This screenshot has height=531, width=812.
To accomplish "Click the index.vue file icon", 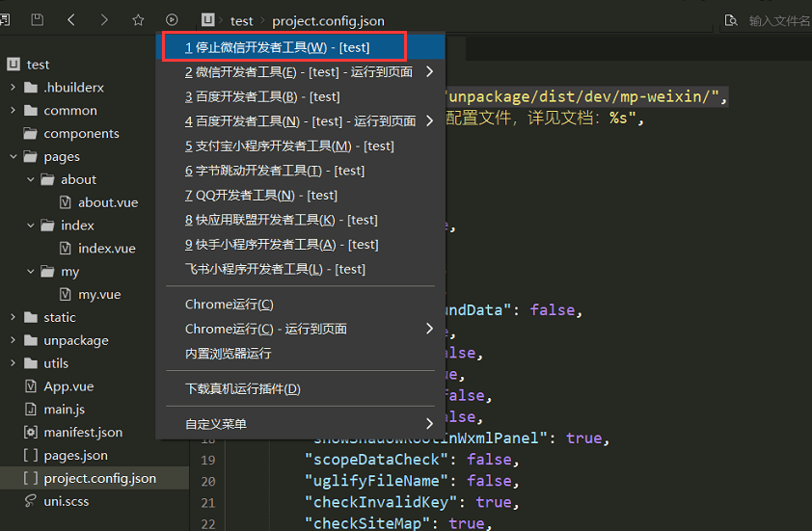I will pos(66,249).
